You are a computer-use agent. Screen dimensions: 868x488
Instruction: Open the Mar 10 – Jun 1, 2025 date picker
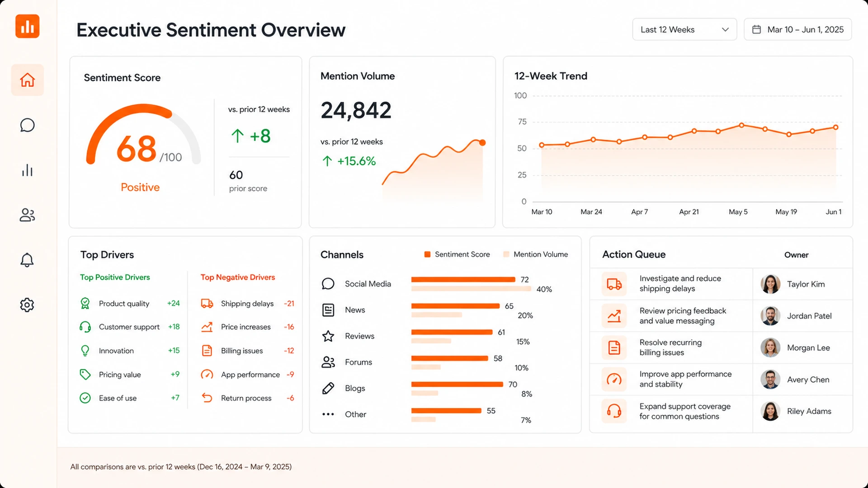coord(798,29)
